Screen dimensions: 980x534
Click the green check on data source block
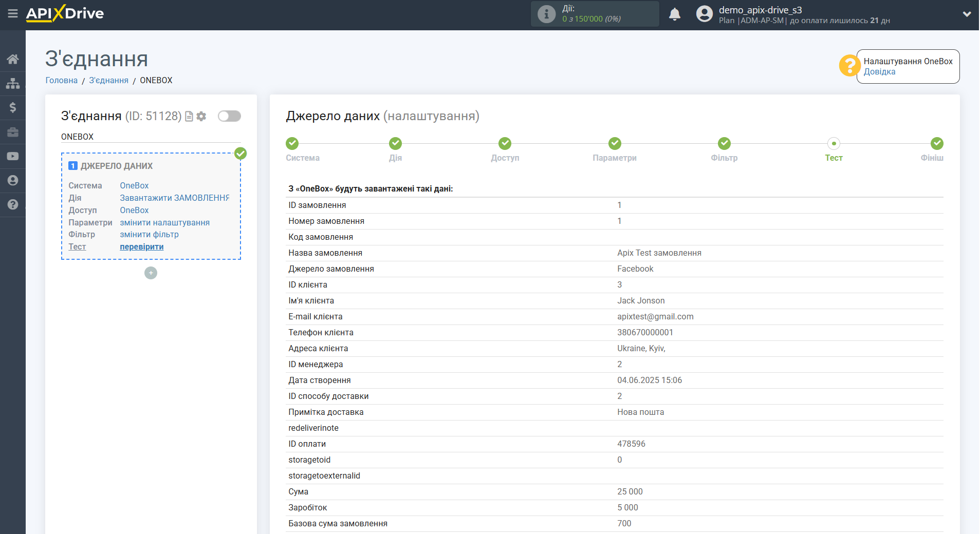pos(241,153)
